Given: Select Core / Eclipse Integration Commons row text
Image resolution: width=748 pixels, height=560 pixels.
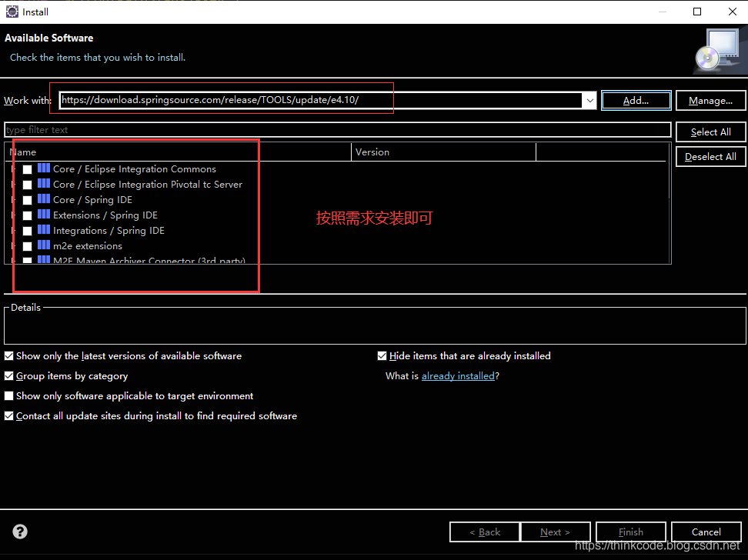Looking at the screenshot, I should [x=135, y=169].
